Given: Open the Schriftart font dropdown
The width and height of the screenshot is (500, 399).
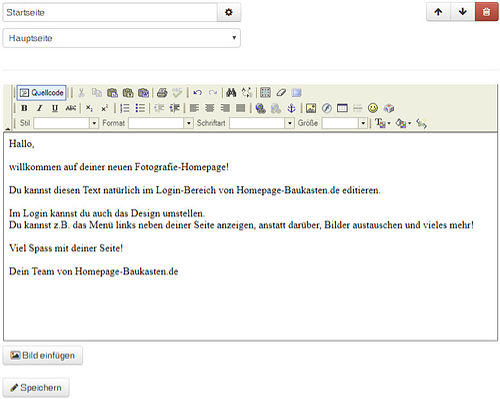Looking at the screenshot, I should pyautogui.click(x=262, y=123).
